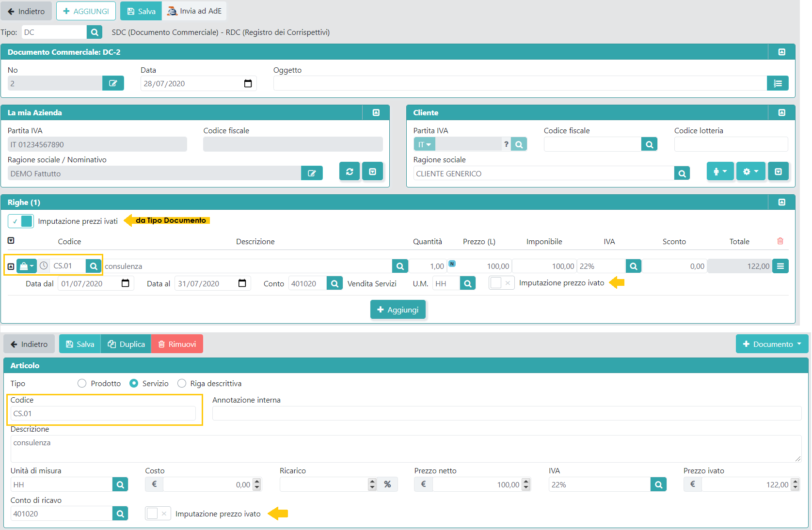Click the clock icon on CS.01 row
Screen dimensions: 812x530
click(44, 265)
